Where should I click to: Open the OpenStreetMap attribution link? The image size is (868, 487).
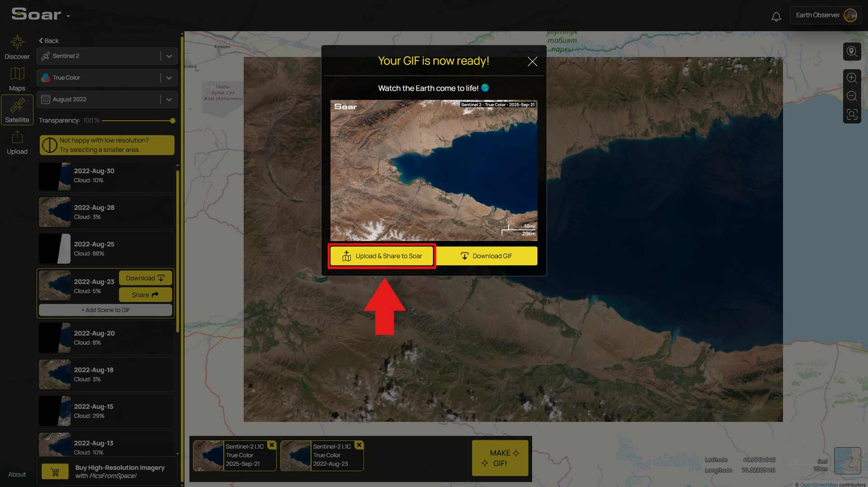[x=819, y=484]
